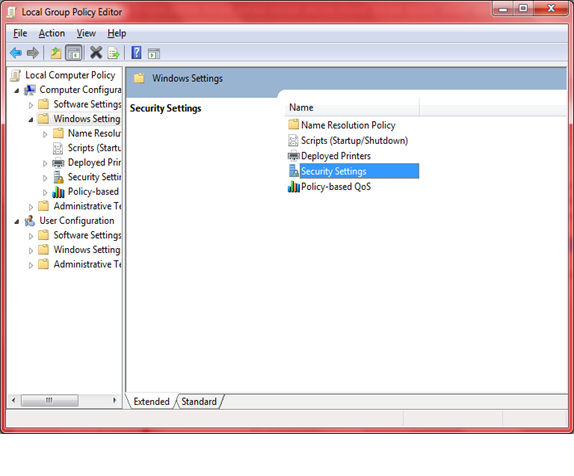Click the Show/Hide Action Pane icon
The image size is (574, 476).
[154, 53]
